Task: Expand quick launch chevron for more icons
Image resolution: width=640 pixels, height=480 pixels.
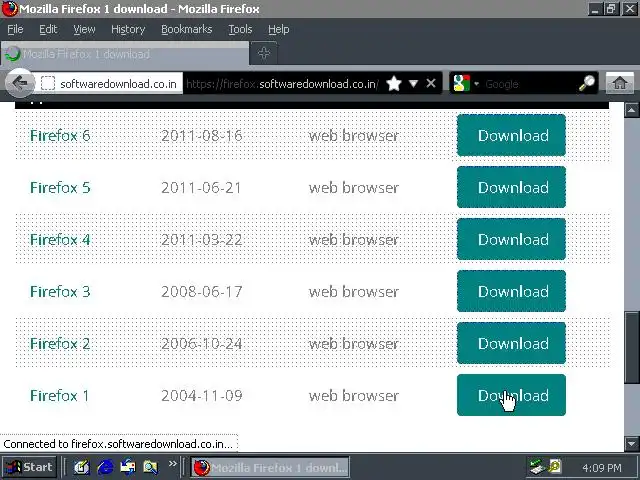Action: [172, 463]
